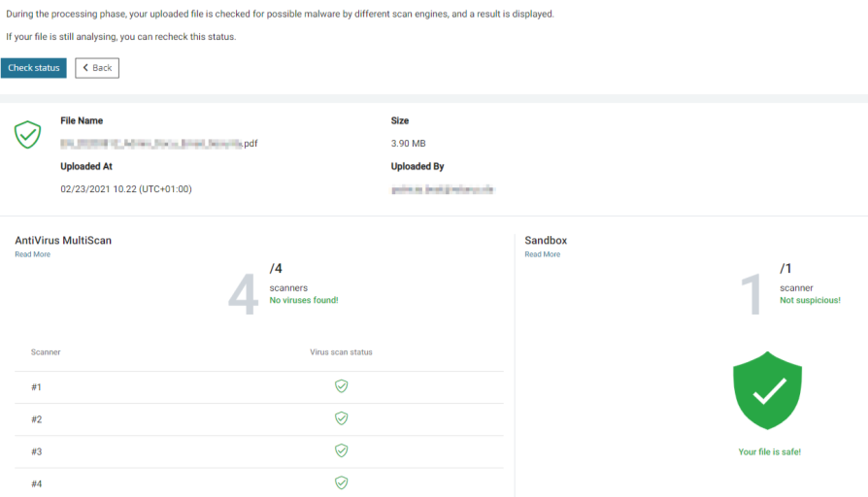Screen dimensions: 868x497
Task: Go back with the Back button
Action: click(97, 68)
